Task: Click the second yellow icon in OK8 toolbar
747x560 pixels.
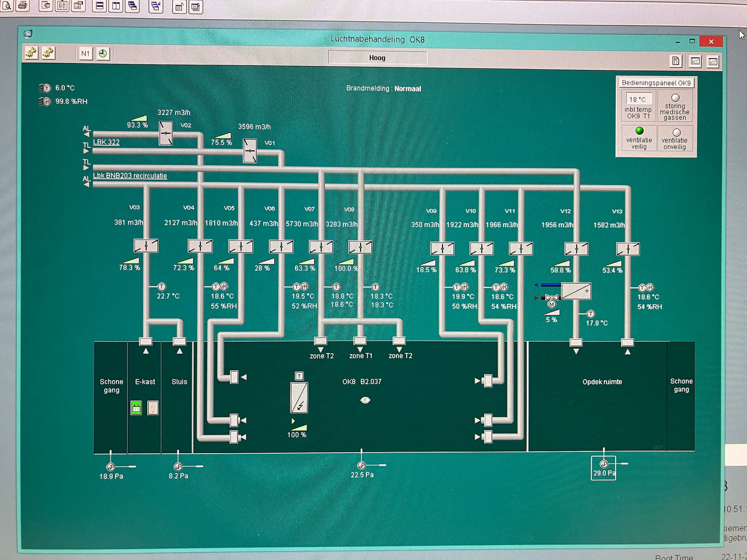Action: [x=48, y=53]
